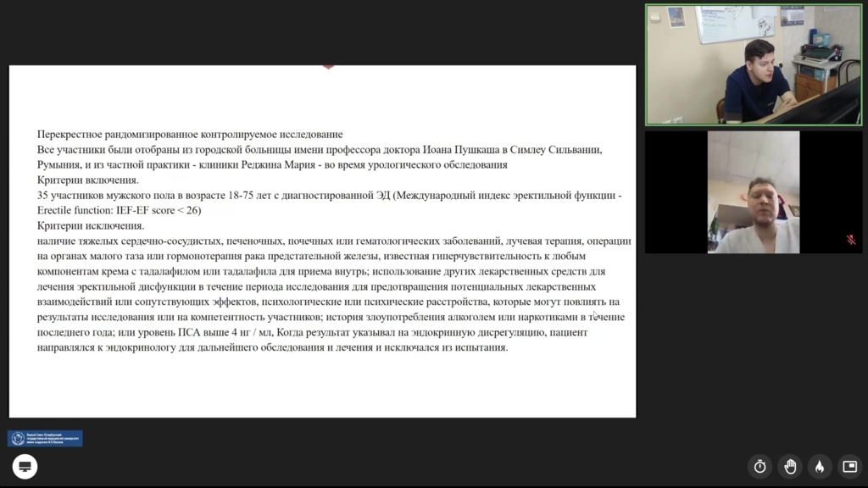868x488 pixels.
Task: Open the timer stopwatch icon
Action: (x=760, y=466)
